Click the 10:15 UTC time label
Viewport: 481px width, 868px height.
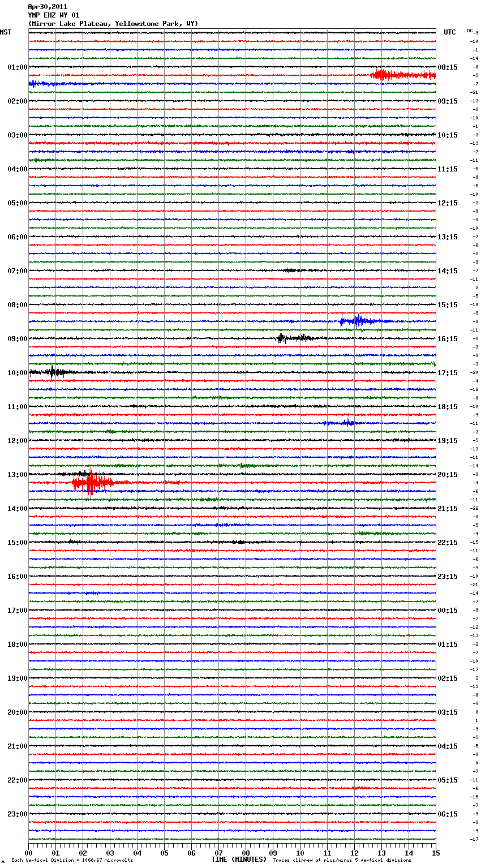pyautogui.click(x=448, y=135)
